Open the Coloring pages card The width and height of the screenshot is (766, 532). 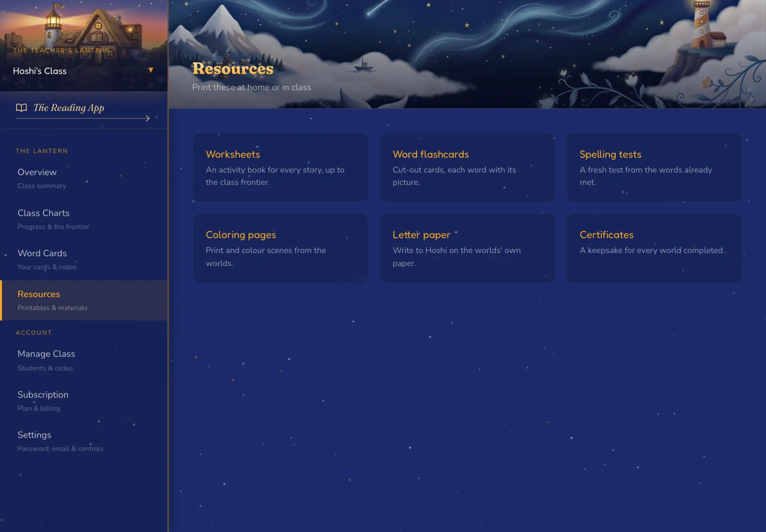pos(280,248)
